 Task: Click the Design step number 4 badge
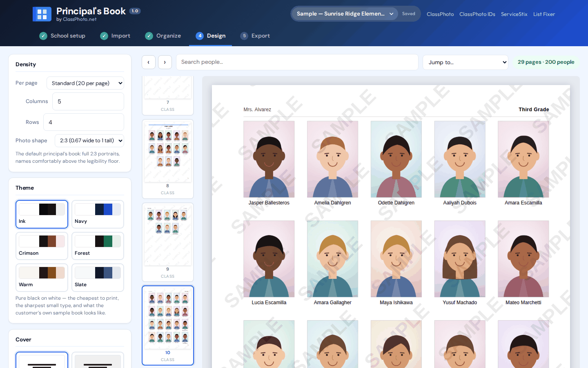coord(200,36)
